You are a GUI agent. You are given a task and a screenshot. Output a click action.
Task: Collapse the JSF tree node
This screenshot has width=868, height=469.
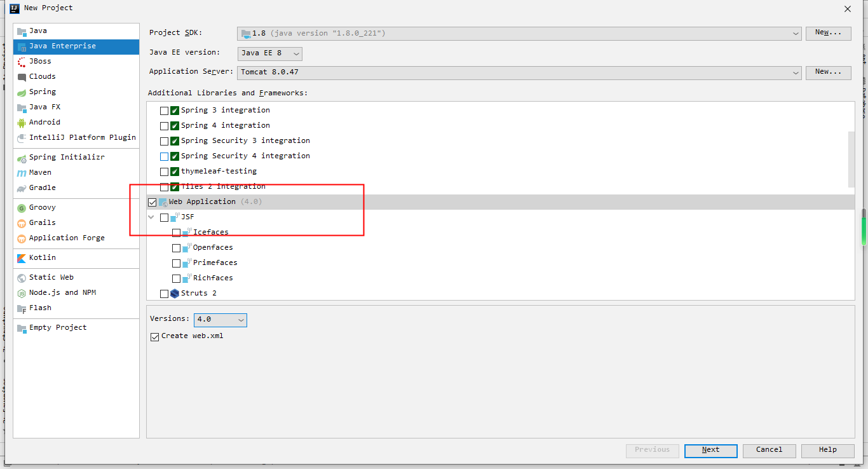coord(151,217)
